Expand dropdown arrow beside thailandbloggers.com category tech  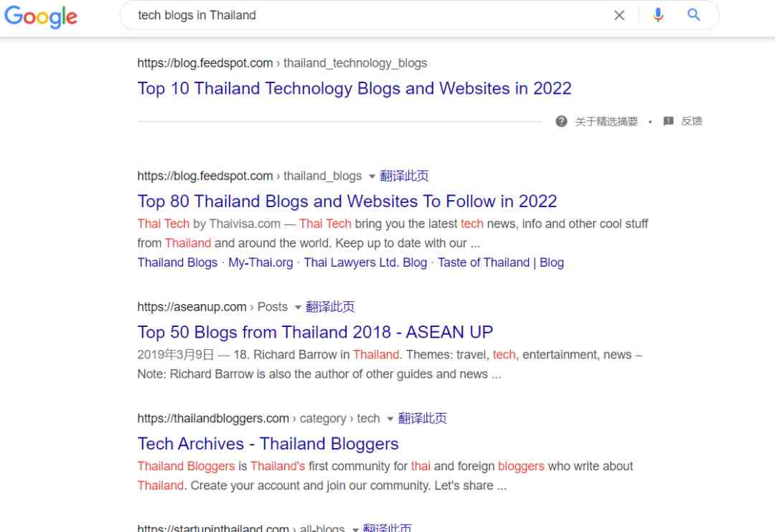tap(390, 419)
